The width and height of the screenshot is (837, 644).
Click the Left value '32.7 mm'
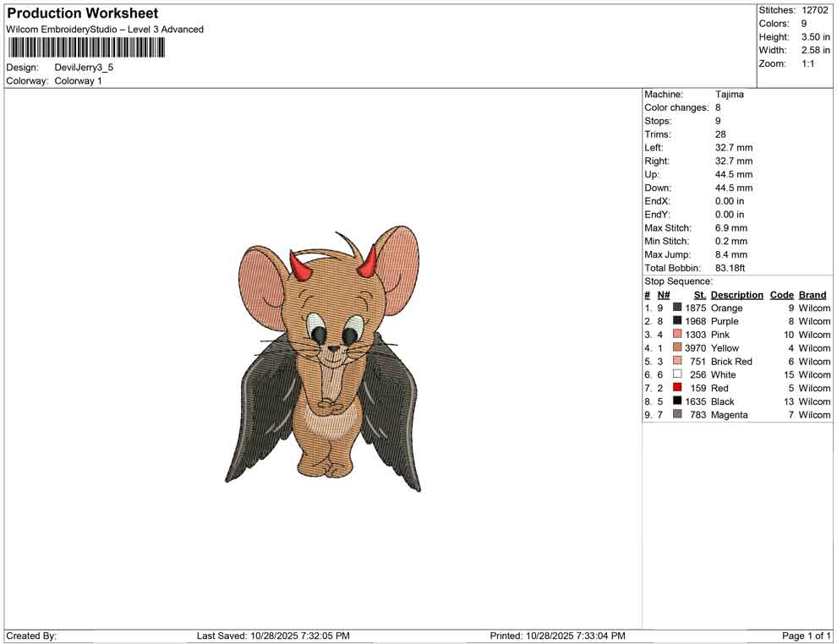[x=734, y=148]
